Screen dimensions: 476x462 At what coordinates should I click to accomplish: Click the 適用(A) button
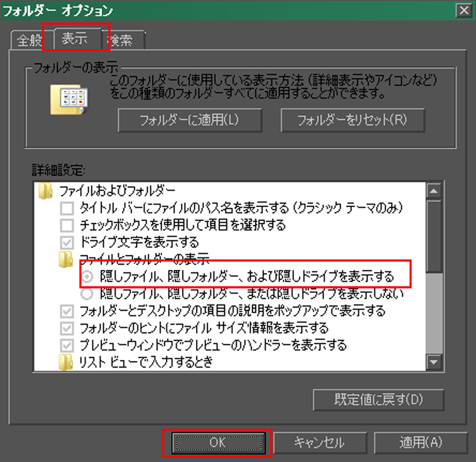coord(421,443)
